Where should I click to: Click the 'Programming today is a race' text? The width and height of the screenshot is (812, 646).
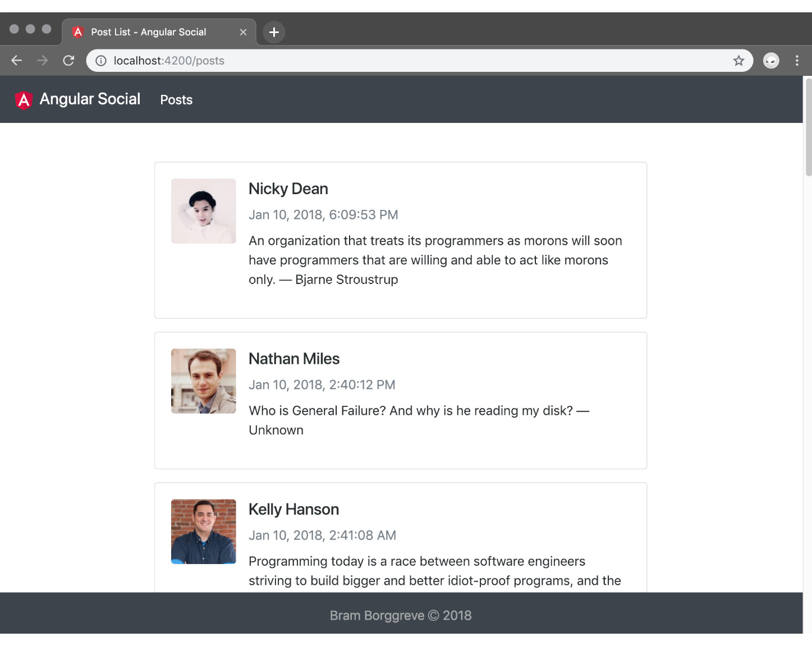[x=435, y=571]
